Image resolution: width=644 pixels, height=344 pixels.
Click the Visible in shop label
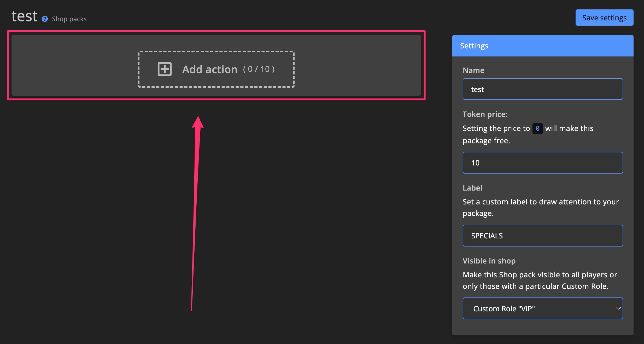(x=489, y=261)
